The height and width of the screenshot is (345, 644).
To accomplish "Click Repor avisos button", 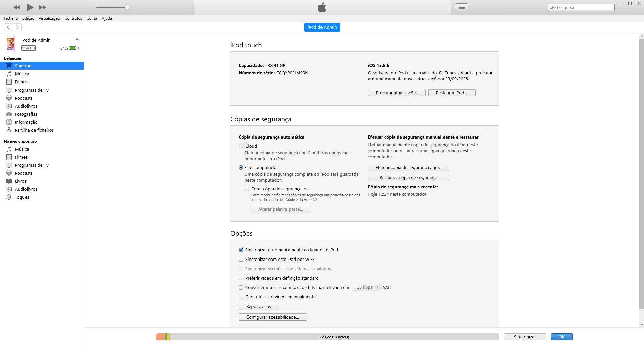I will (x=259, y=306).
